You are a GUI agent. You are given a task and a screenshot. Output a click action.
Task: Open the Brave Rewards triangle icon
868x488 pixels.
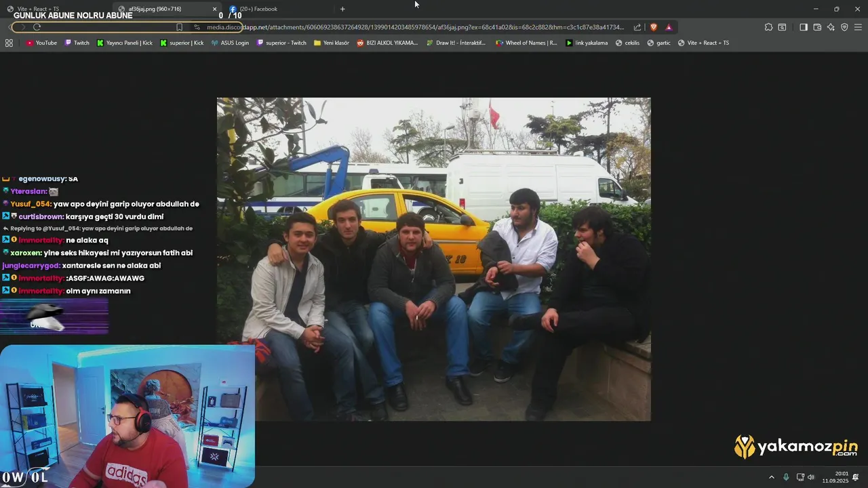click(x=669, y=27)
